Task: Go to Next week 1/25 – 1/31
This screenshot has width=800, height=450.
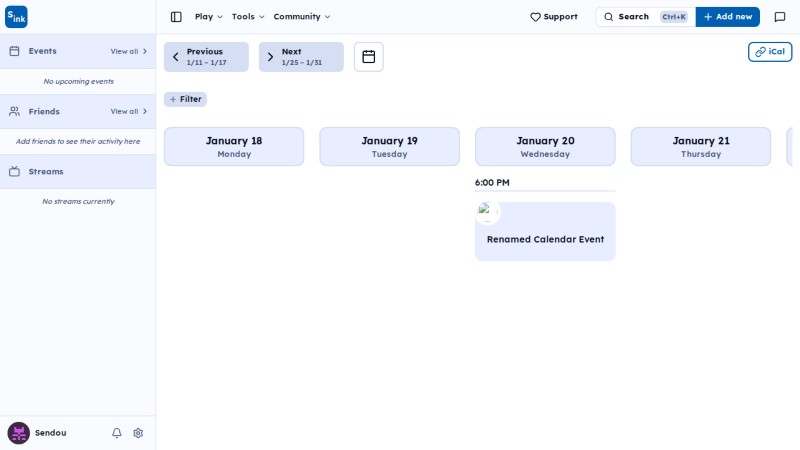Action: (301, 57)
